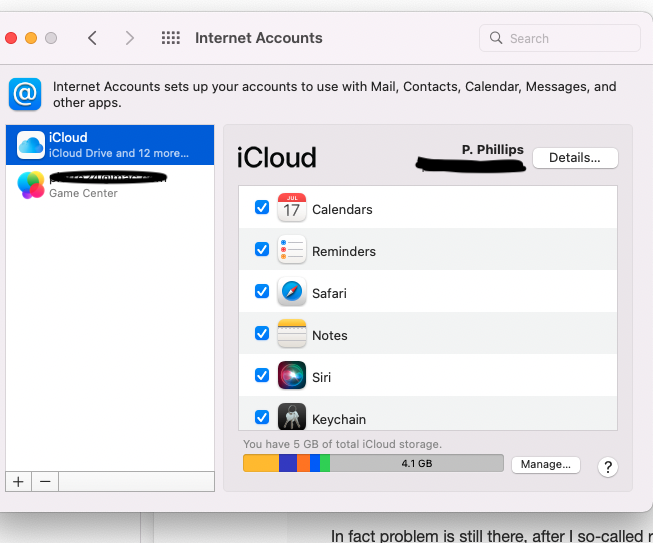Click the Keychain keys icon
The width and height of the screenshot is (653, 543).
(292, 416)
